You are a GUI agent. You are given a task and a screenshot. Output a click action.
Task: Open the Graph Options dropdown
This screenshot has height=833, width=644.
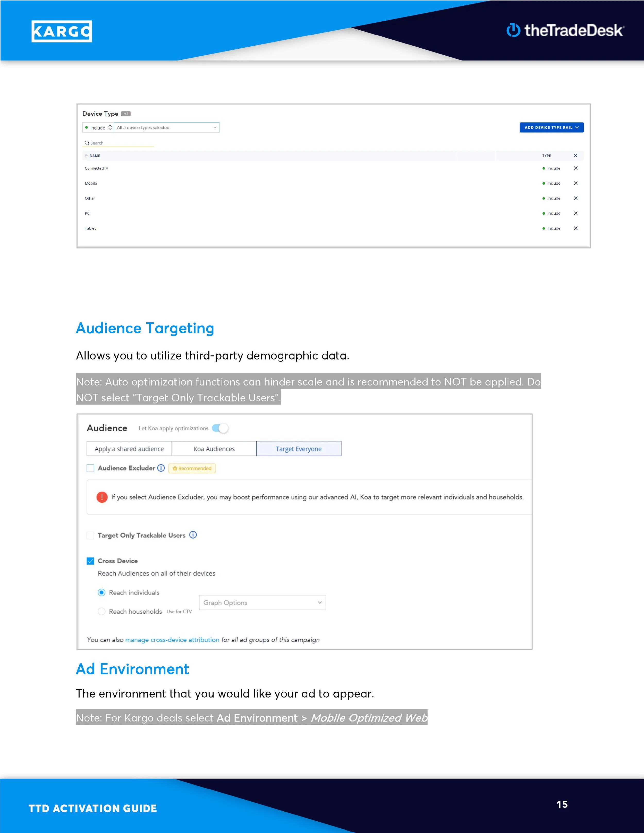tap(262, 603)
